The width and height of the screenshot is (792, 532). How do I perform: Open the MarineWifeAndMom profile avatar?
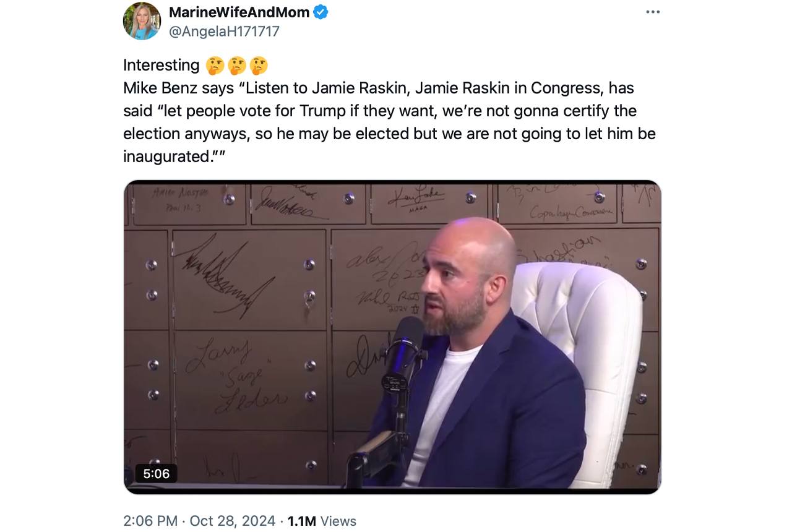142,21
